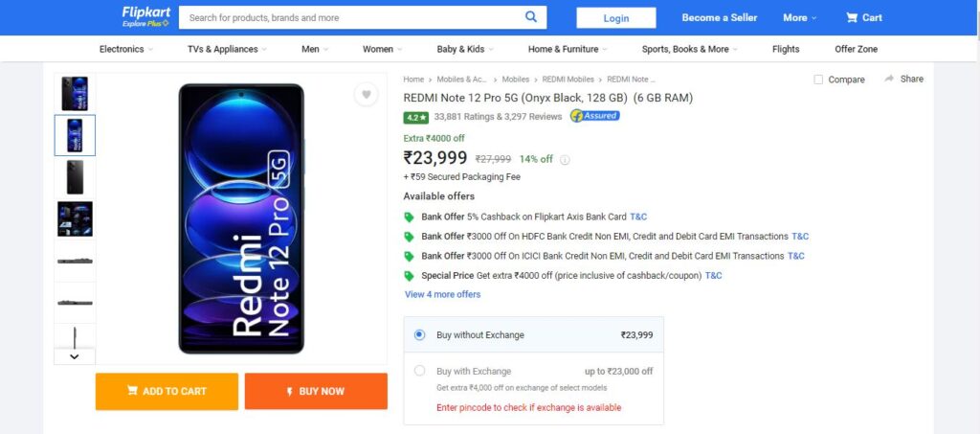Open the Flights menu item
Image resolution: width=980 pixels, height=434 pixels.
786,49
